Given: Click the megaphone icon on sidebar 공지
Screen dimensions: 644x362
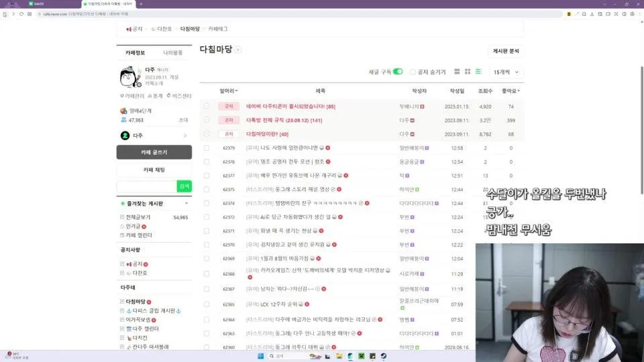Looking at the screenshot, I should [x=129, y=264].
